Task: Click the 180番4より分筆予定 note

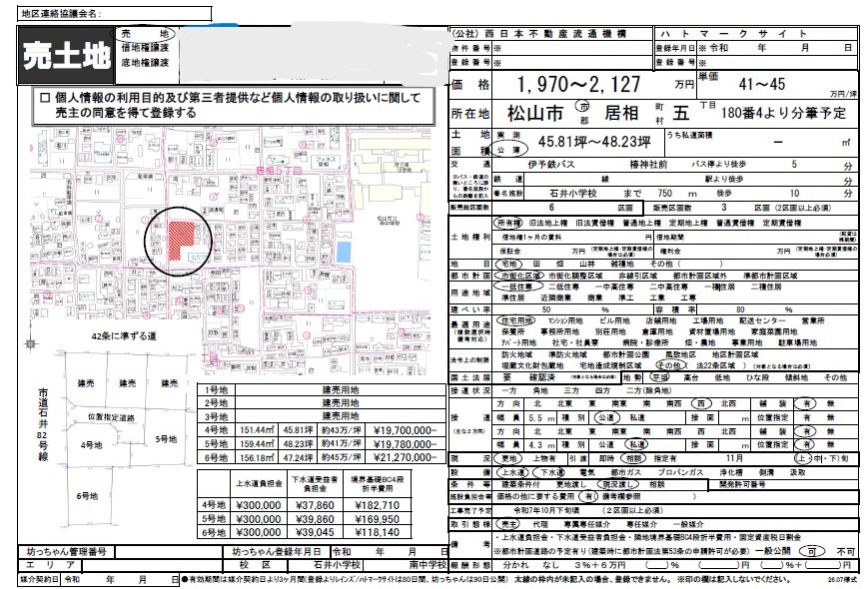Action: pyautogui.click(x=783, y=114)
